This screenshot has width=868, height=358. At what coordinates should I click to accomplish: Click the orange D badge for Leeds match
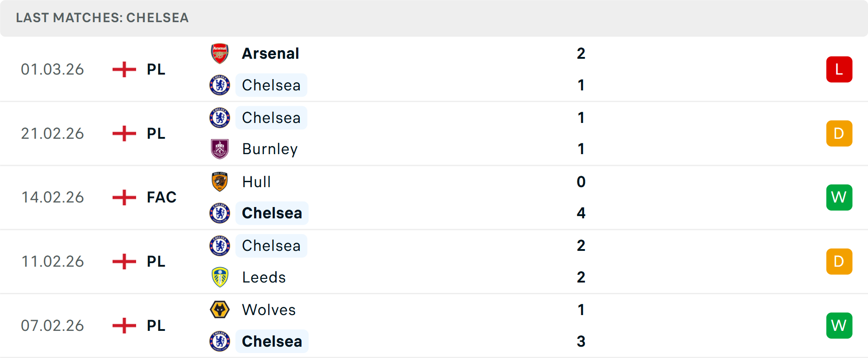point(839,261)
